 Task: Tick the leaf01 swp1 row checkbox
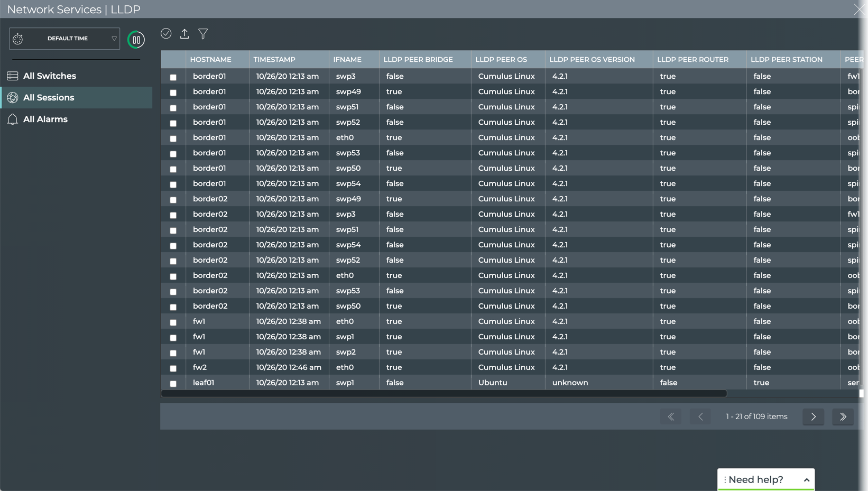(173, 384)
